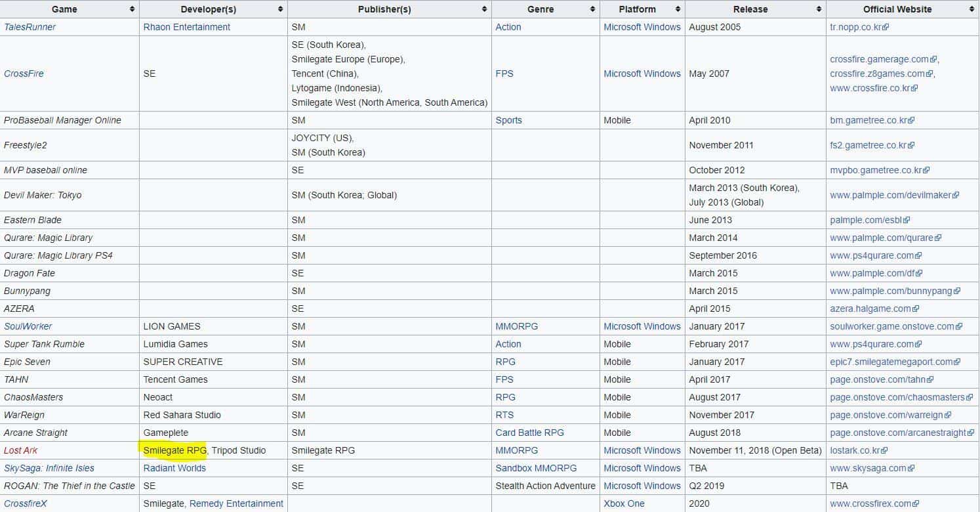Open FPS genre link in CrossFire row
This screenshot has height=512, width=980.
(x=504, y=74)
